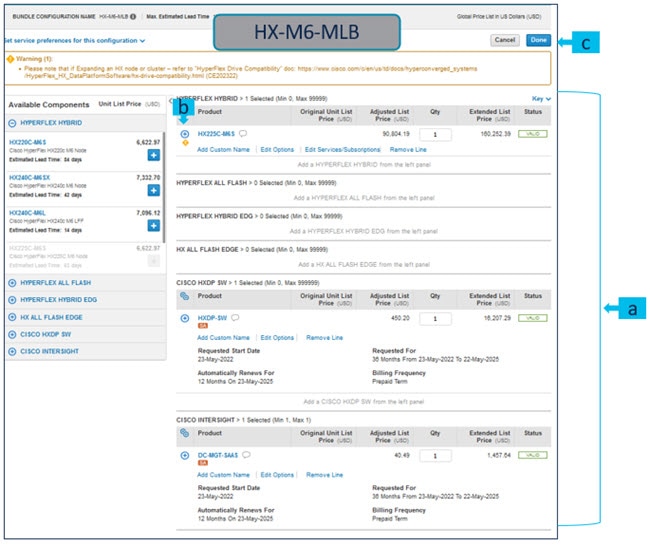
Task: Add HX220C-M6S with its plus button
Action: (154, 155)
